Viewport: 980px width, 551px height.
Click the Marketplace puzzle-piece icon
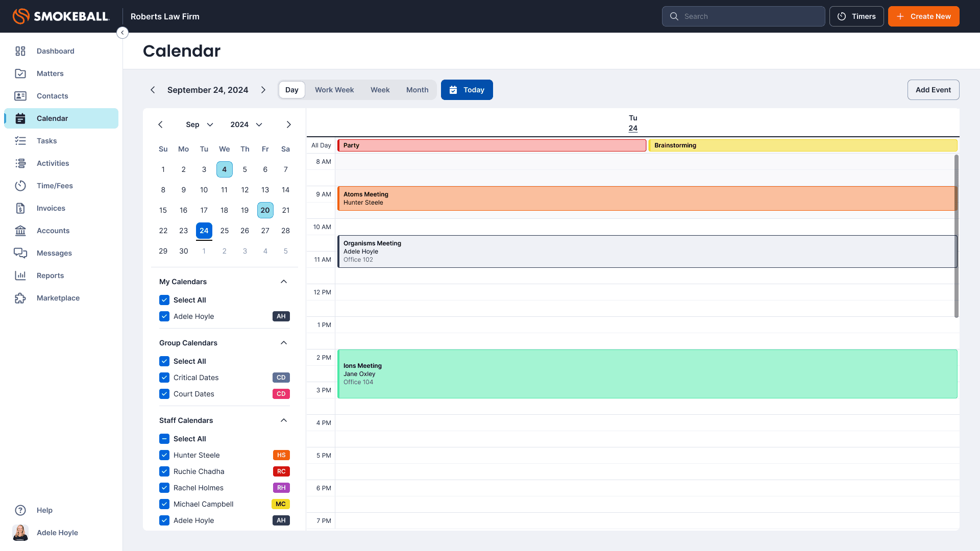point(20,298)
